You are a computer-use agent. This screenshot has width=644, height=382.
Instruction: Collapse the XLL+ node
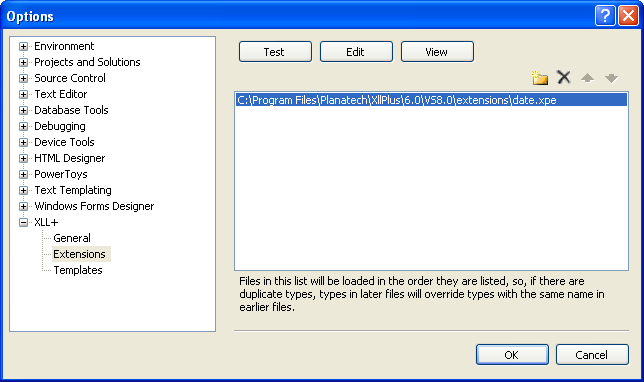[23, 223]
